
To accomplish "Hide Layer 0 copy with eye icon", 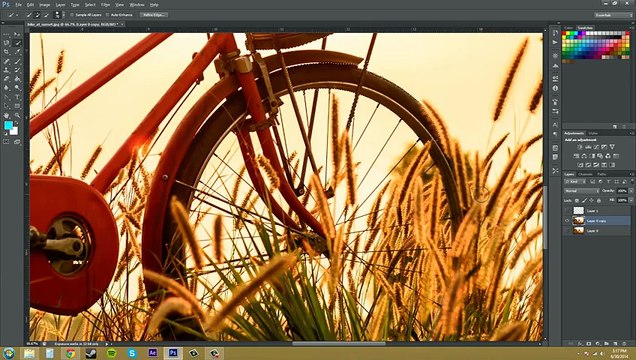I will point(567,221).
